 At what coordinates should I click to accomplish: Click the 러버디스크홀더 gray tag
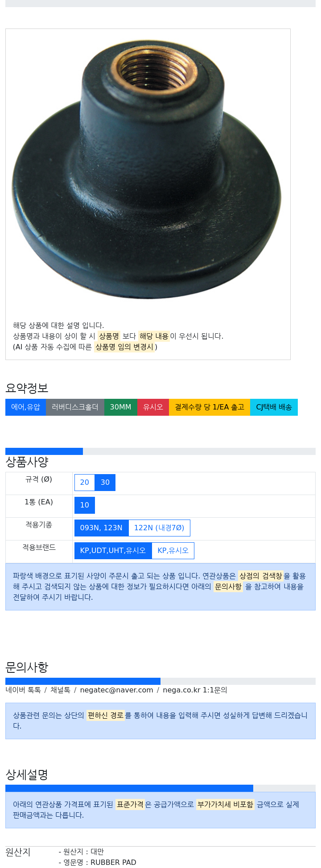point(75,407)
